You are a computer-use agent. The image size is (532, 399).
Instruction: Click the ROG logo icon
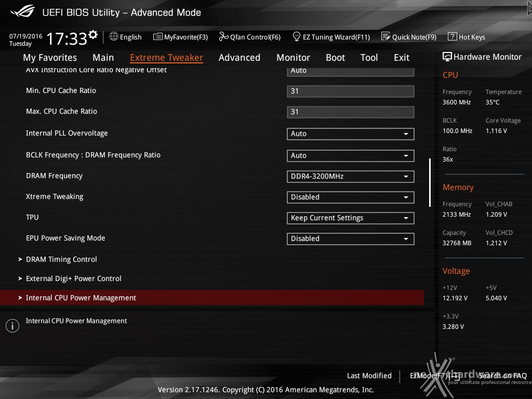point(23,11)
